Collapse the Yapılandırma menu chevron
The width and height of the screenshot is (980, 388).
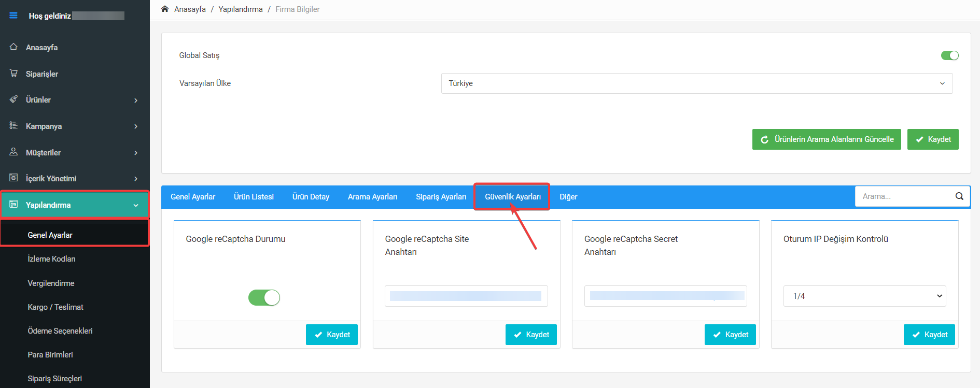point(136,205)
